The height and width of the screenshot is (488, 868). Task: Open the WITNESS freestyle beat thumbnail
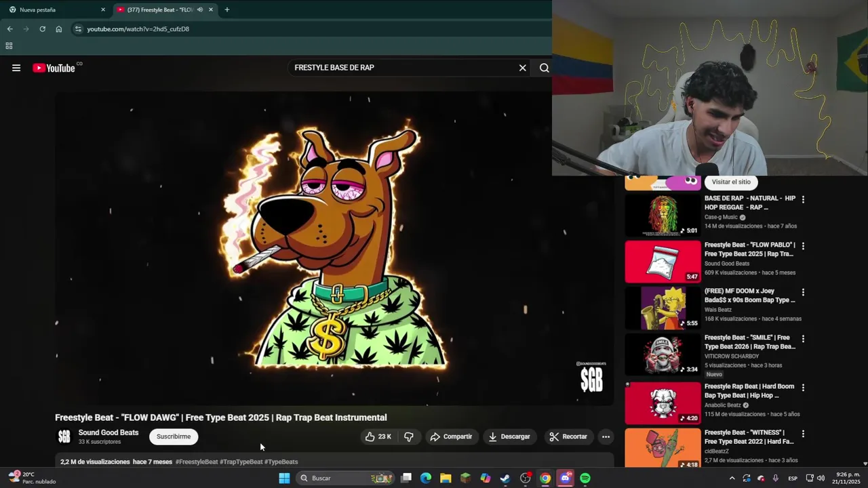(663, 448)
